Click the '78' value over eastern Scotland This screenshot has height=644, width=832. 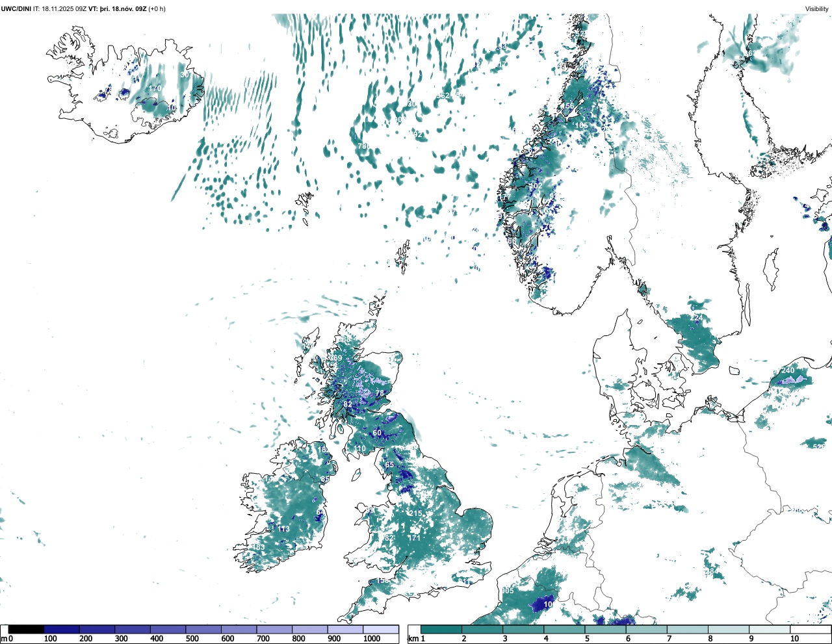(380, 393)
